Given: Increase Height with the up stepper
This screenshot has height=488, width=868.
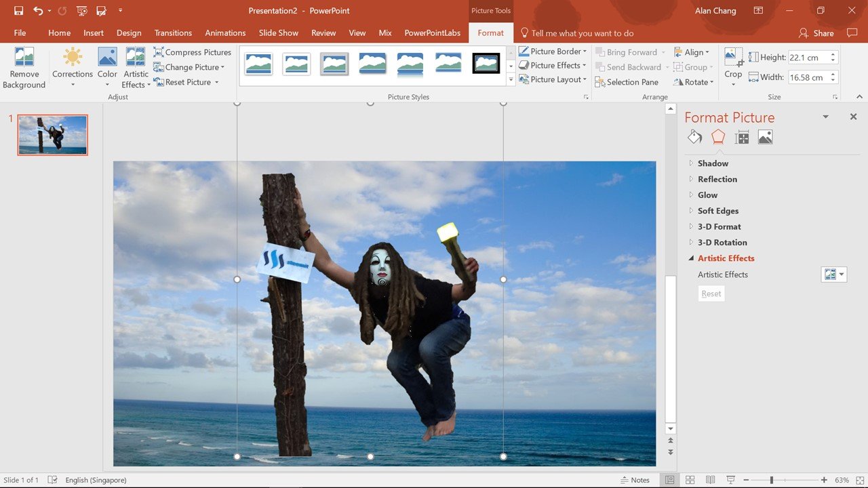Looking at the screenshot, I should coord(833,54).
